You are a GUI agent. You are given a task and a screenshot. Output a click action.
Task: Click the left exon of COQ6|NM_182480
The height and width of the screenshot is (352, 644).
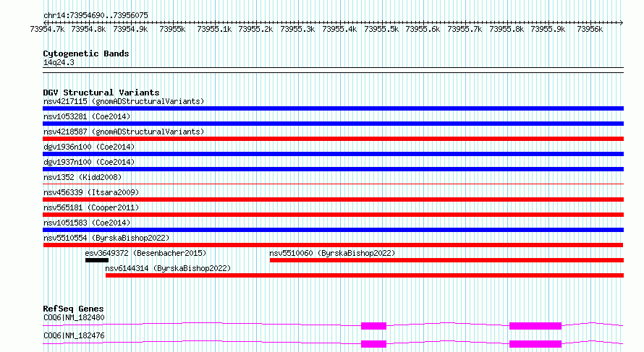point(374,326)
